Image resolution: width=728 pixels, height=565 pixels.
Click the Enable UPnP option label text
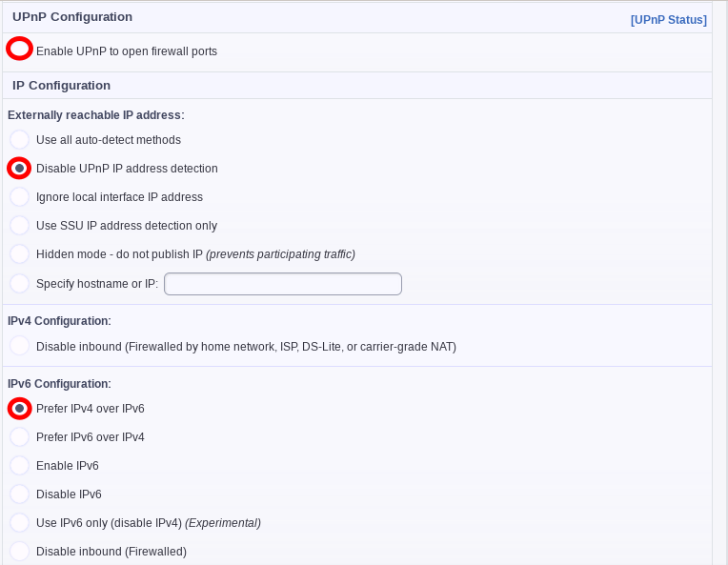click(x=127, y=51)
